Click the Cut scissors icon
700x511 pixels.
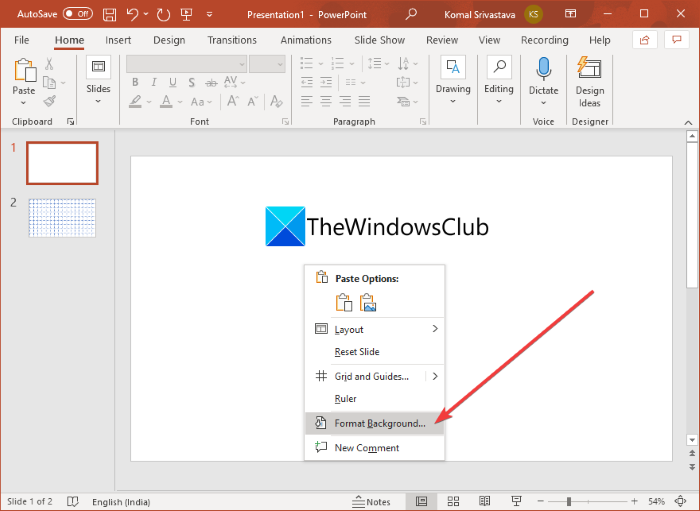[x=49, y=64]
